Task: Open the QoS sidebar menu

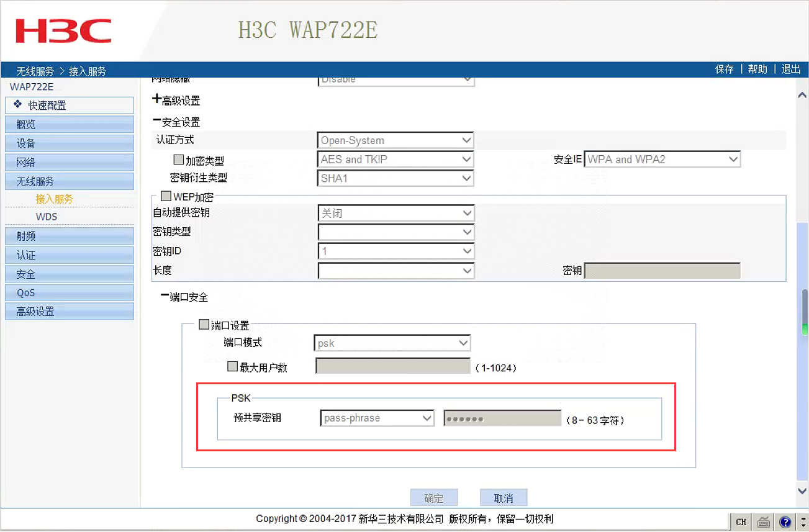Action: (x=70, y=292)
